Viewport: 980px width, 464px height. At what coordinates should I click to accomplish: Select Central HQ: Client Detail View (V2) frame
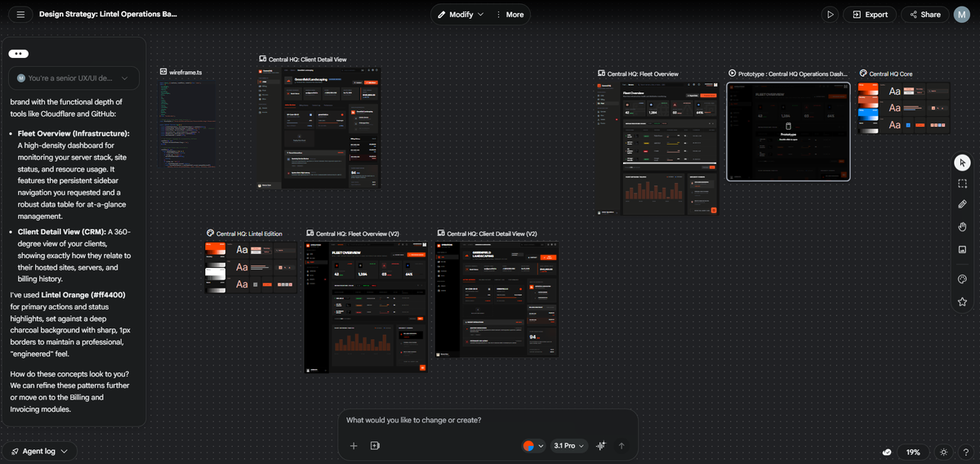pyautogui.click(x=497, y=298)
